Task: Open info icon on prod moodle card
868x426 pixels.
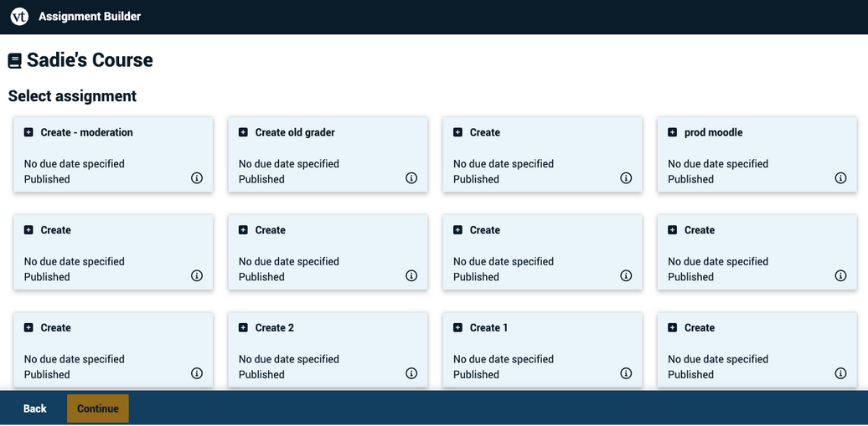Action: tap(840, 177)
